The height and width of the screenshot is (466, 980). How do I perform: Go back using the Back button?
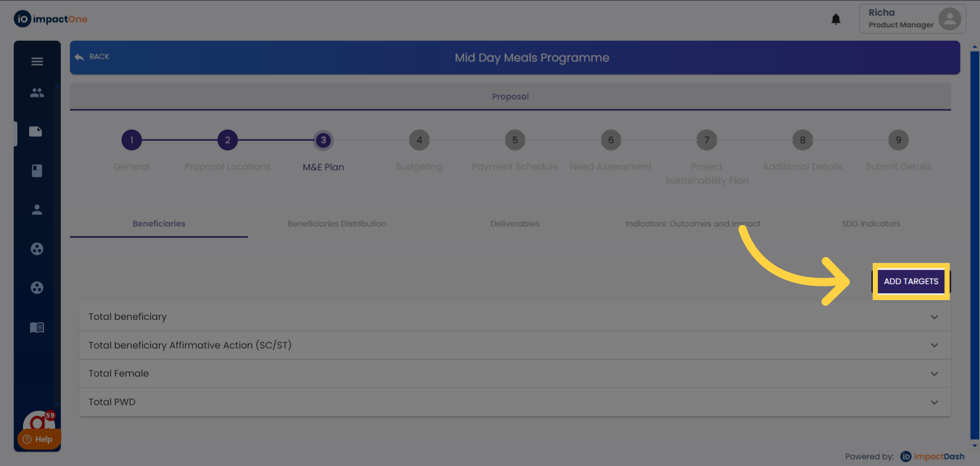(93, 57)
